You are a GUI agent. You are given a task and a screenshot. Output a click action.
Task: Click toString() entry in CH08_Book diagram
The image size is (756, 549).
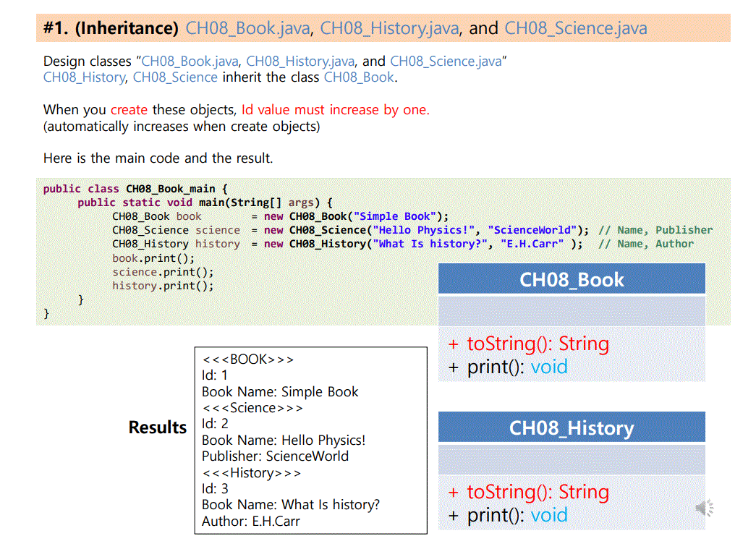(533, 344)
